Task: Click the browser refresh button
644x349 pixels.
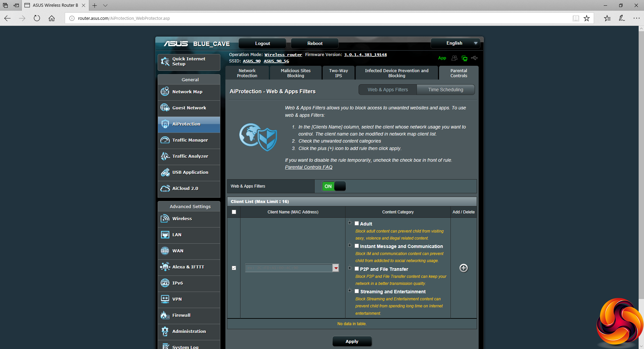Action: pos(37,18)
